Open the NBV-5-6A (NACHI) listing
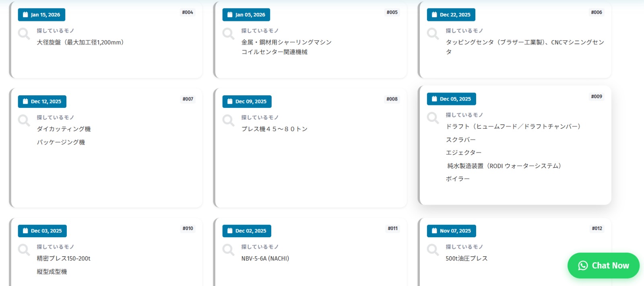 [x=265, y=259]
